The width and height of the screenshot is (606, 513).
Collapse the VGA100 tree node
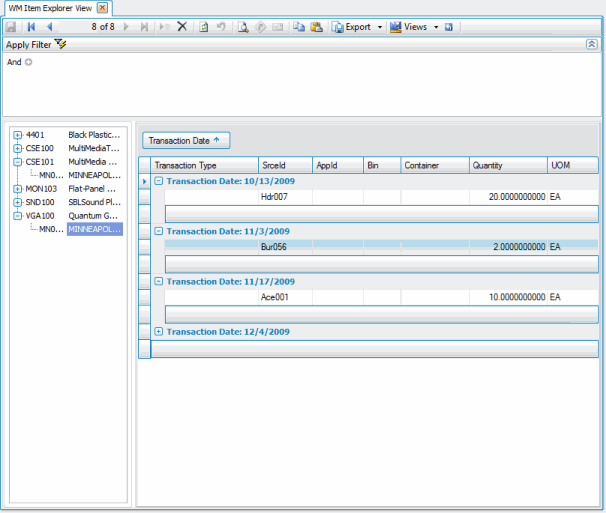[x=17, y=215]
